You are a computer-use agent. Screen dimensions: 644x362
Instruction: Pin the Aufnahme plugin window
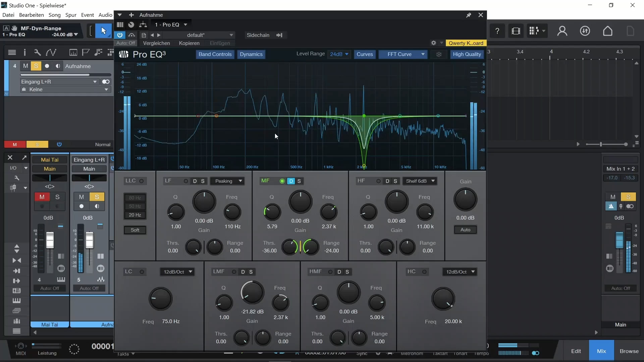click(x=469, y=15)
